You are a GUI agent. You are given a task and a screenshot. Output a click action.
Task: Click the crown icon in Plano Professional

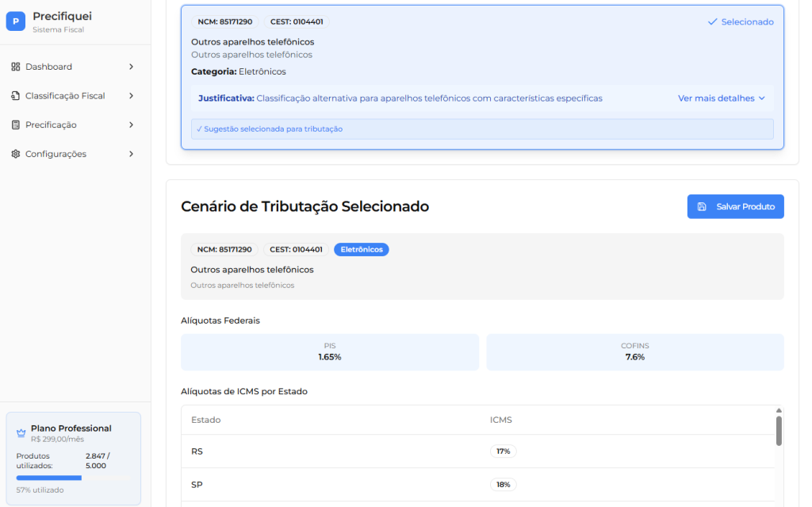[21, 433]
